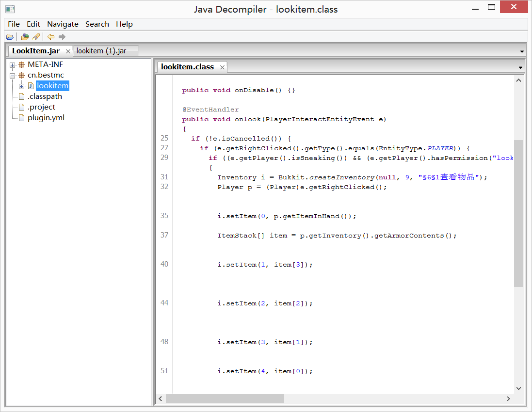Select plugin.yml in the file tree
The image size is (532, 412).
pos(46,118)
